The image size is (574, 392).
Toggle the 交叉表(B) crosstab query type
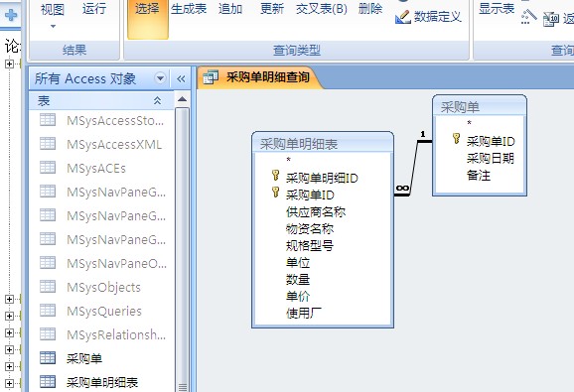(322, 9)
